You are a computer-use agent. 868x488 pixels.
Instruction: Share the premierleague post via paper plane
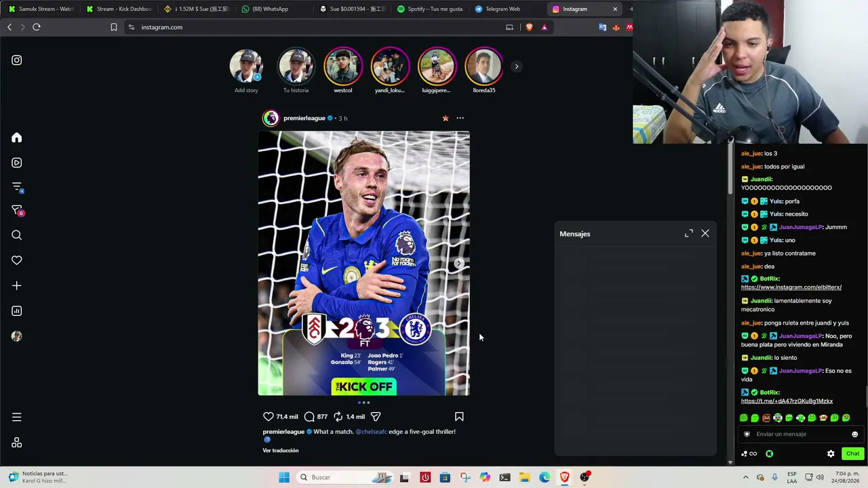[376, 417]
